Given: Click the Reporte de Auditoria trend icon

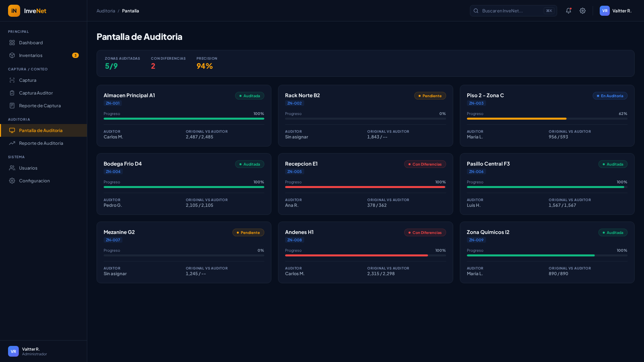Looking at the screenshot, I should tap(12, 143).
